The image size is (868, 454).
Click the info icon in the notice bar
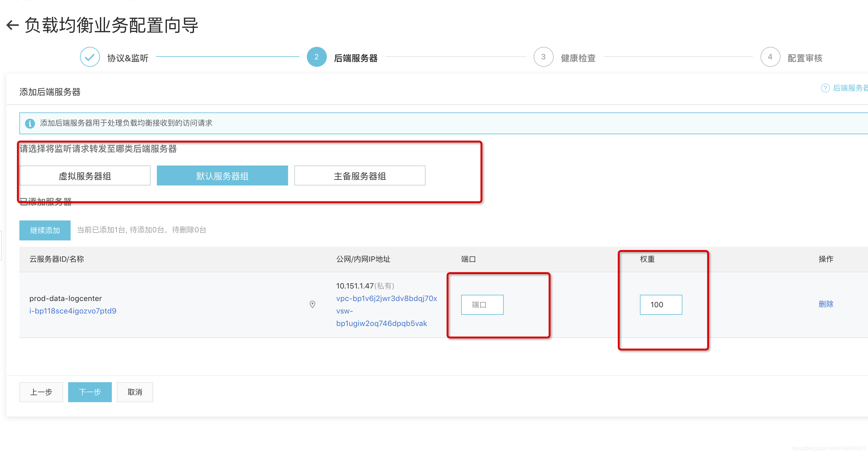click(30, 123)
